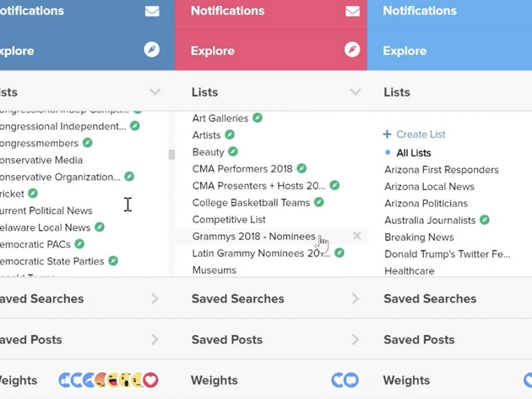The height and width of the screenshot is (399, 532).
Task: Open the Competitive List entry
Action: [x=229, y=220]
